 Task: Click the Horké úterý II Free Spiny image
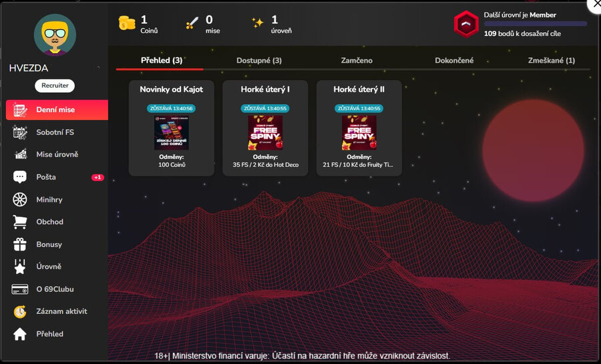click(x=359, y=132)
